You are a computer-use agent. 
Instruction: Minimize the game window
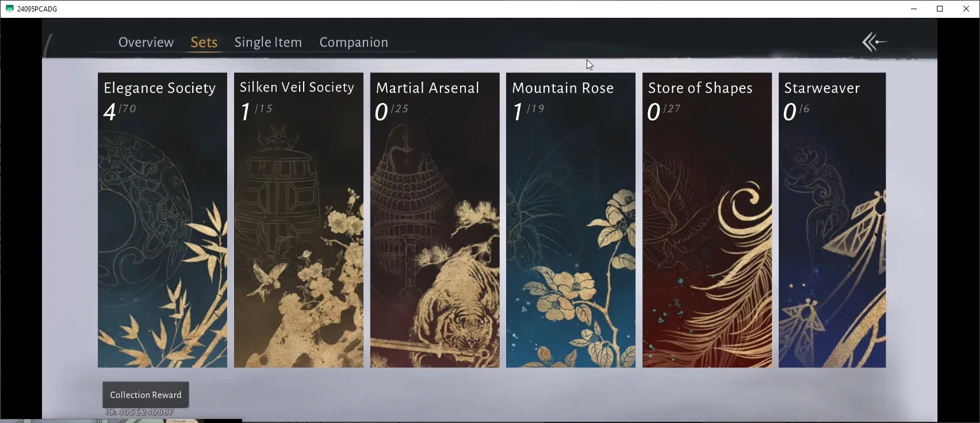[x=914, y=9]
